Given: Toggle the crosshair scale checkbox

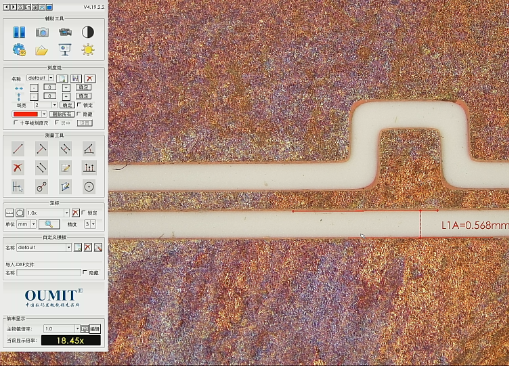Looking at the screenshot, I should point(16,123).
